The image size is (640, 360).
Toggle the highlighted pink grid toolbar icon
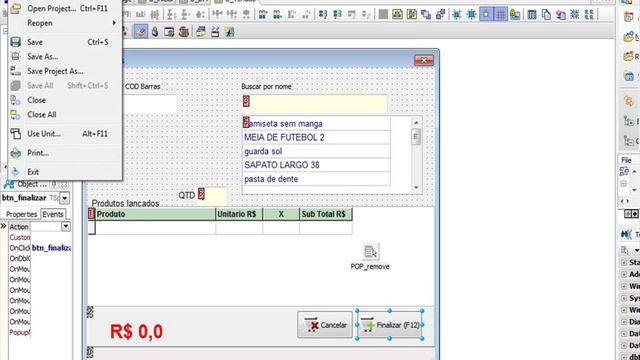(x=501, y=14)
